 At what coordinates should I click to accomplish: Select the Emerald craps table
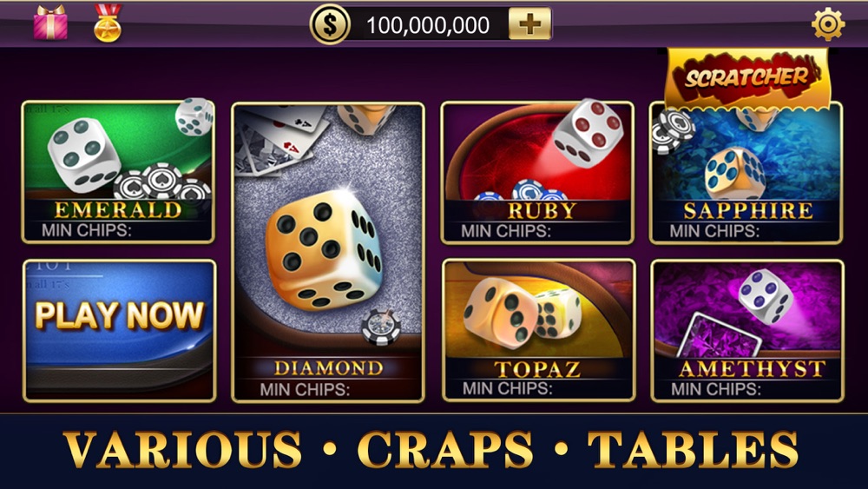point(118,172)
